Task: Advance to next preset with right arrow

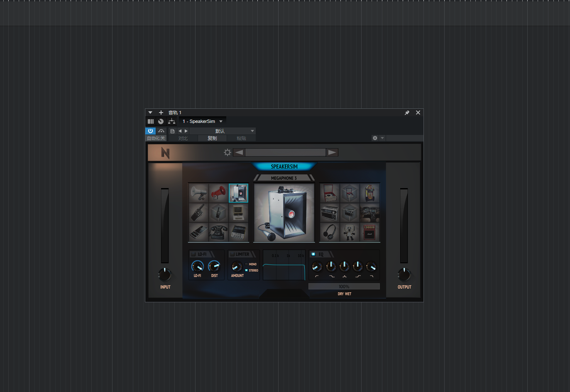Action: [186, 131]
